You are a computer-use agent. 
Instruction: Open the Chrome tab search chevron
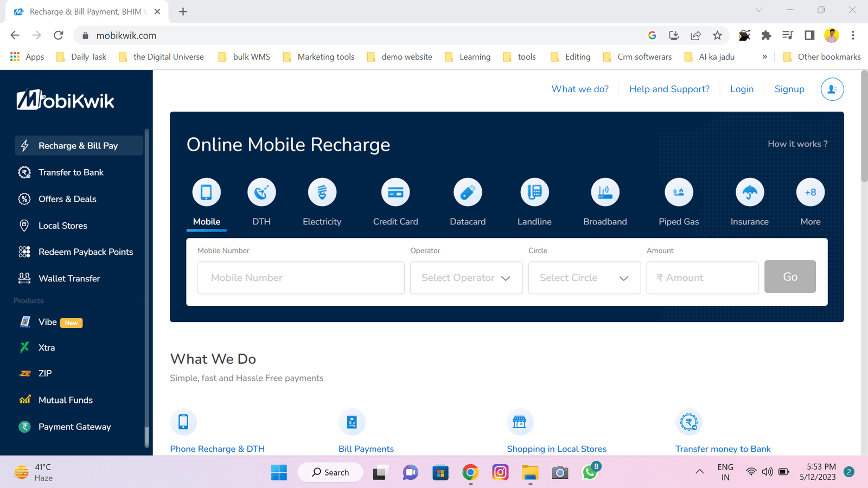[759, 10]
